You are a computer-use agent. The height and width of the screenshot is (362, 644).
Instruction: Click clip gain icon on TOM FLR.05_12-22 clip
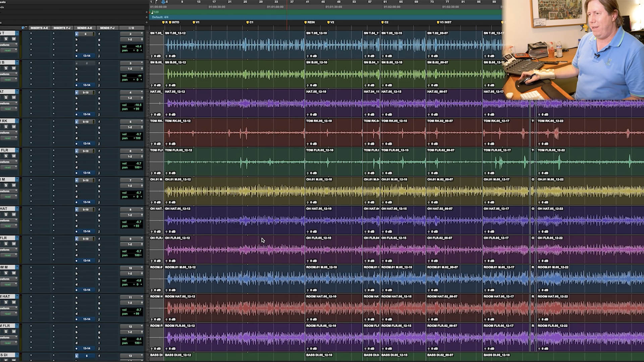(x=539, y=173)
